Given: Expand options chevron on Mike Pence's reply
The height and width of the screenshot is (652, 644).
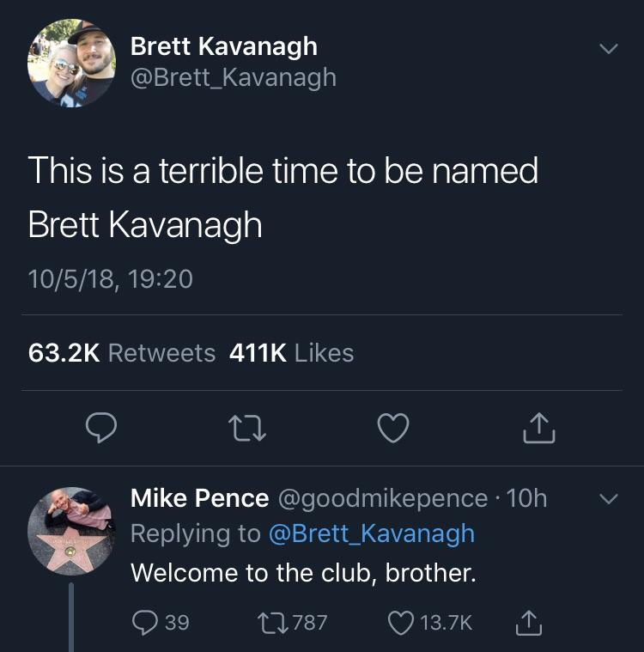Looking at the screenshot, I should 608,498.
